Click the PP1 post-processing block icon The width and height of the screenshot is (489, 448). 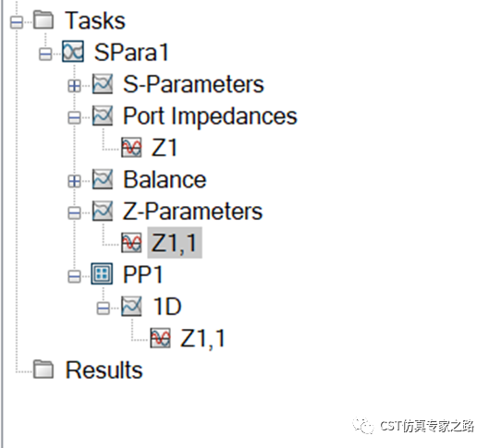coord(102,273)
